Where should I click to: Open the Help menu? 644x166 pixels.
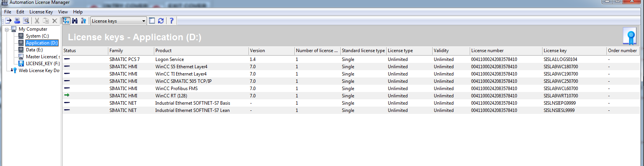pyautogui.click(x=78, y=12)
